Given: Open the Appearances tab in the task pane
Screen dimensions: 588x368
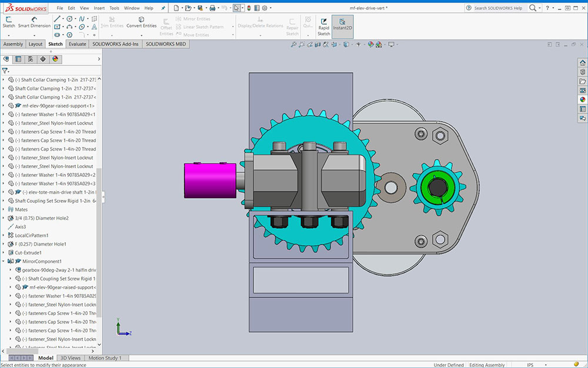Looking at the screenshot, I should point(583,99).
